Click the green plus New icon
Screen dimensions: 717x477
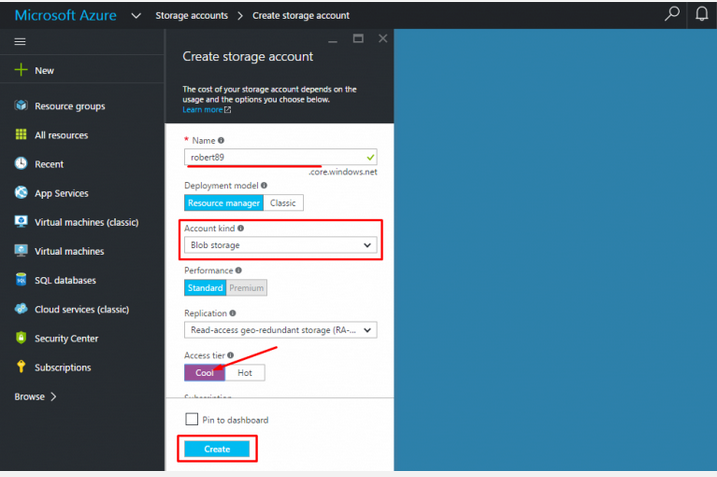click(21, 70)
